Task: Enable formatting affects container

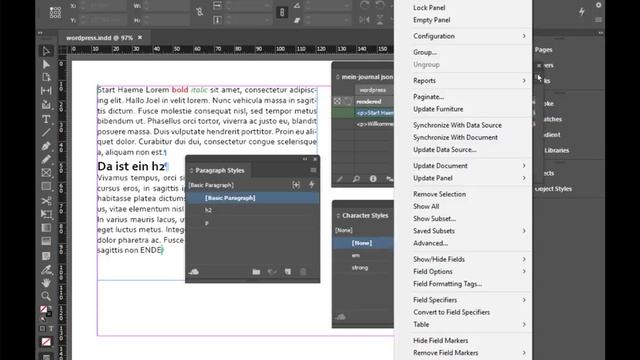Action: click(x=42, y=328)
